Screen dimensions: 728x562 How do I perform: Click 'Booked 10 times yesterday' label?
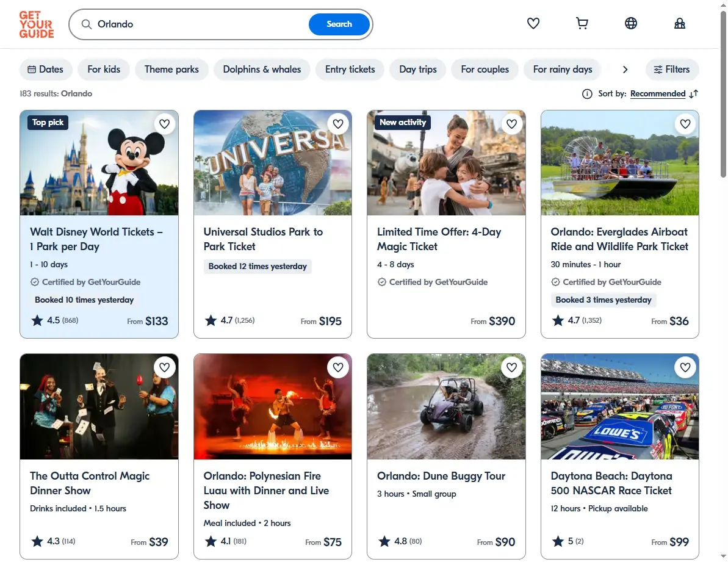(84, 300)
